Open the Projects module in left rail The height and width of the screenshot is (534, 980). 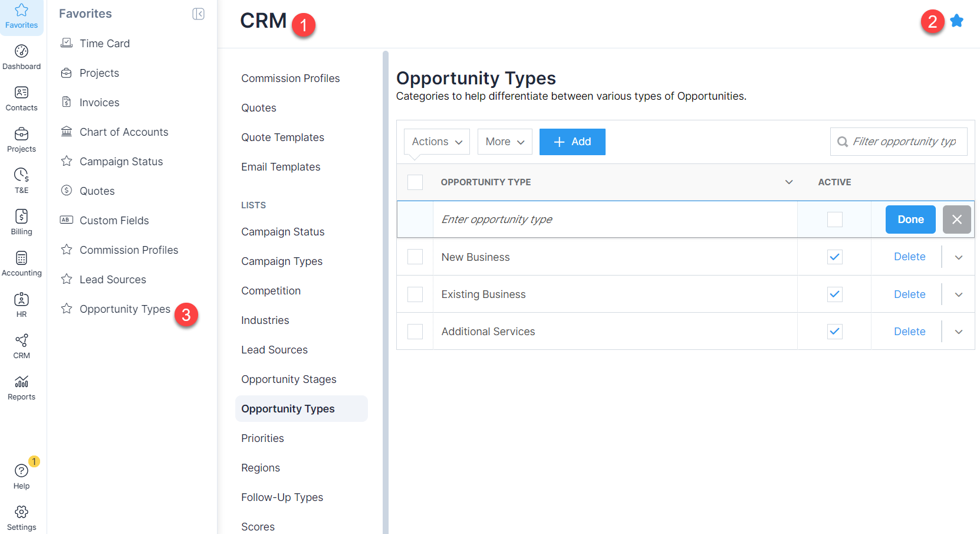point(22,140)
